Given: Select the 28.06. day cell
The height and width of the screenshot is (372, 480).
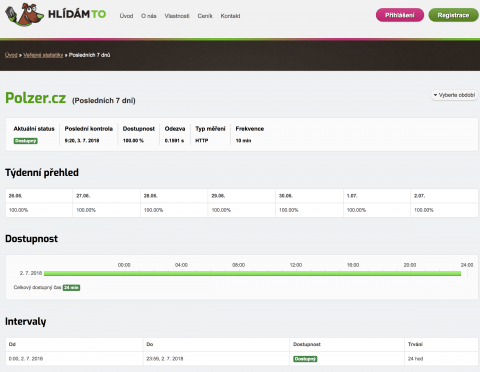Looking at the screenshot, I should [x=174, y=196].
